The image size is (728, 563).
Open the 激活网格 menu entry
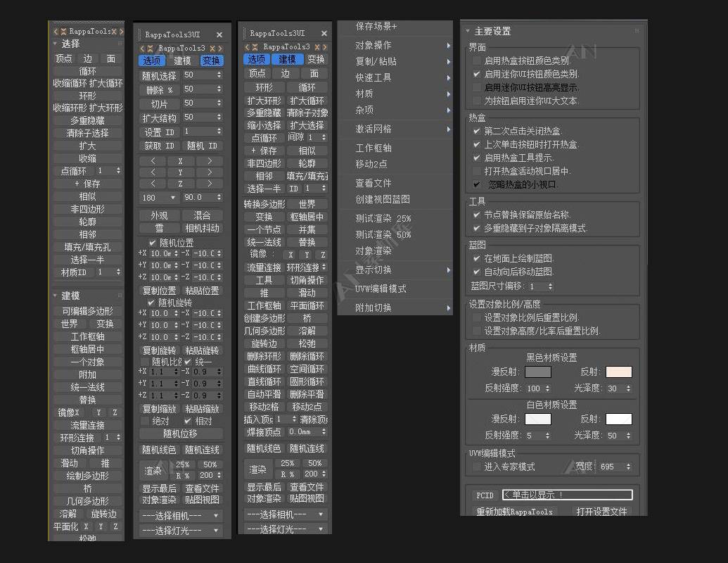pos(373,129)
